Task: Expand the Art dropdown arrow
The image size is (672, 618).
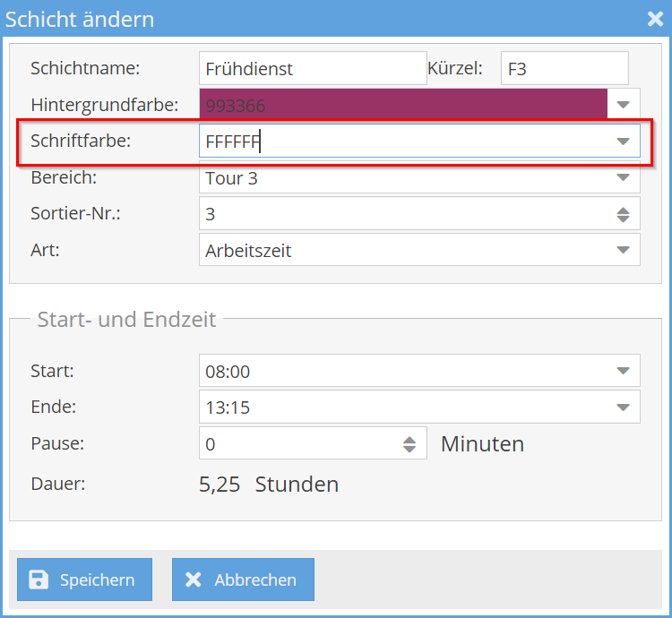Action: [624, 251]
